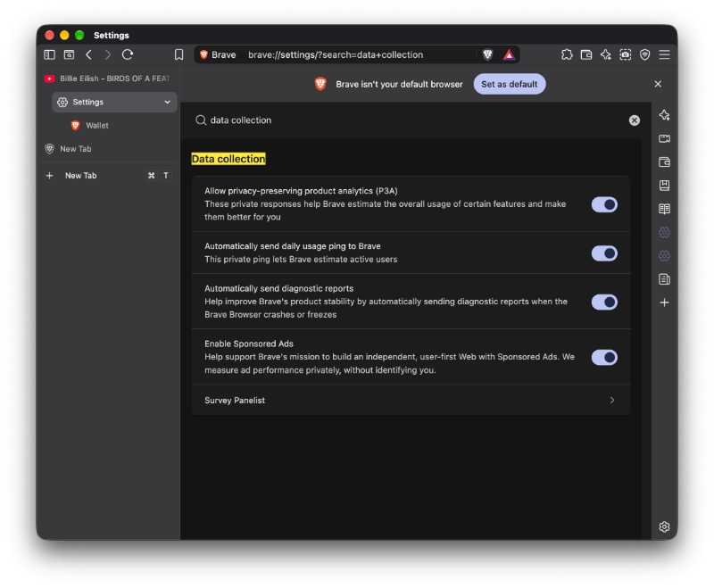Clear the settings search field

635,120
